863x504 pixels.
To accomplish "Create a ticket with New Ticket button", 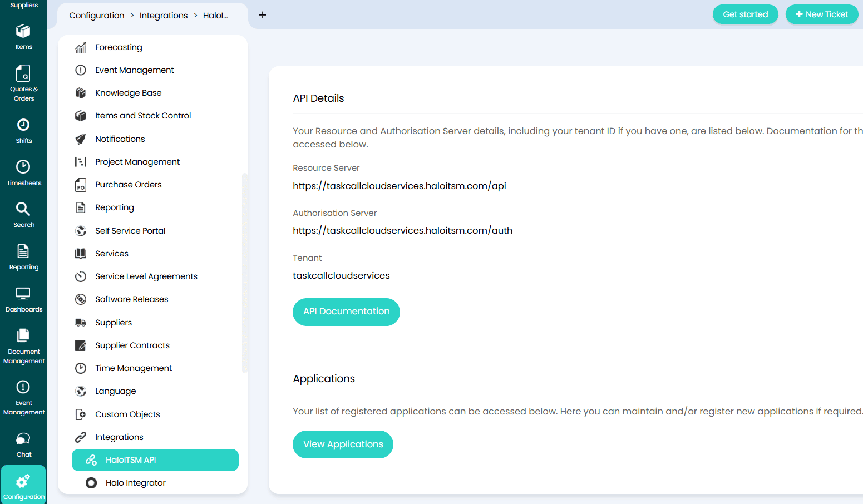I will (821, 14).
